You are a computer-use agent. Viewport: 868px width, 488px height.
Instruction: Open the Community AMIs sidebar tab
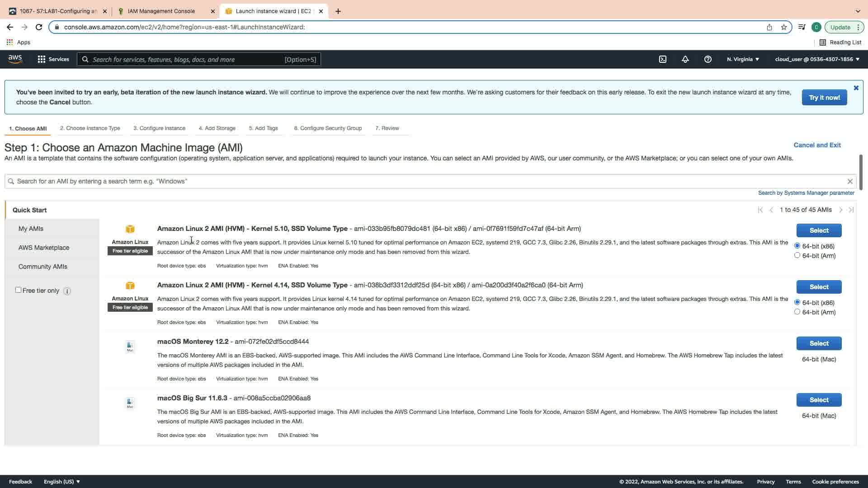pyautogui.click(x=43, y=267)
